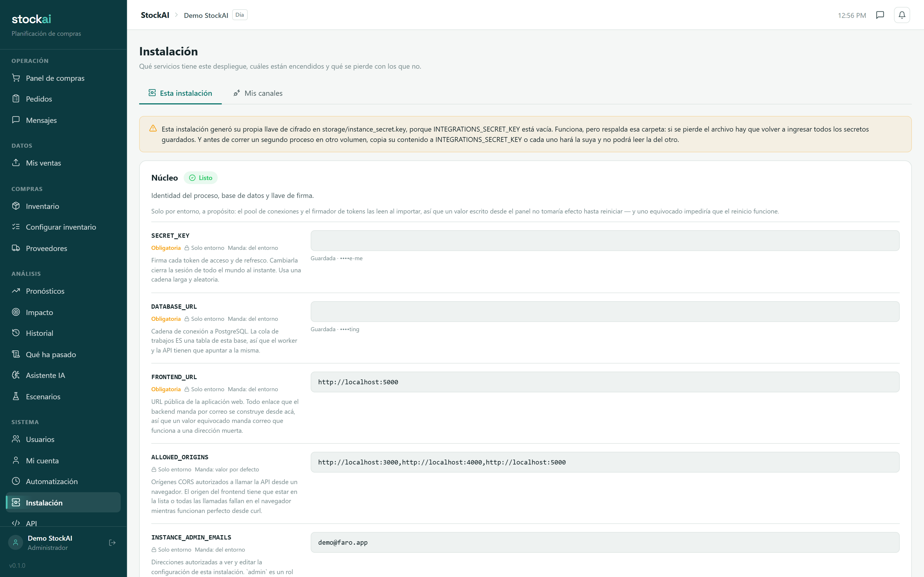Click the SECRET_KEY value field
This screenshot has width=924, height=577.
[x=605, y=240]
